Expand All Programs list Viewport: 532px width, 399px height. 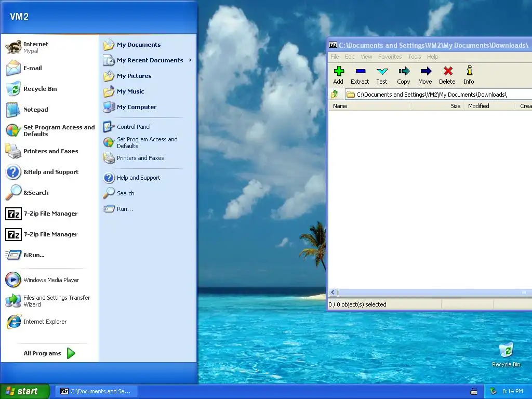49,353
